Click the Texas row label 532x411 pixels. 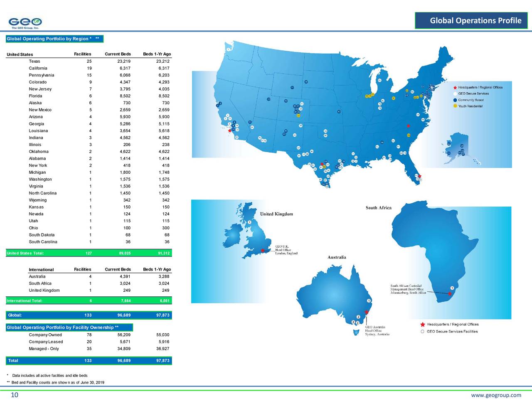pos(34,62)
